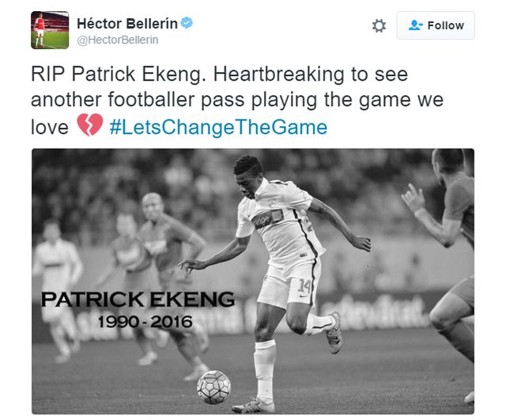Image resolution: width=506 pixels, height=420 pixels.
Task: Click the number 14 on player's shorts
Action: click(x=304, y=286)
